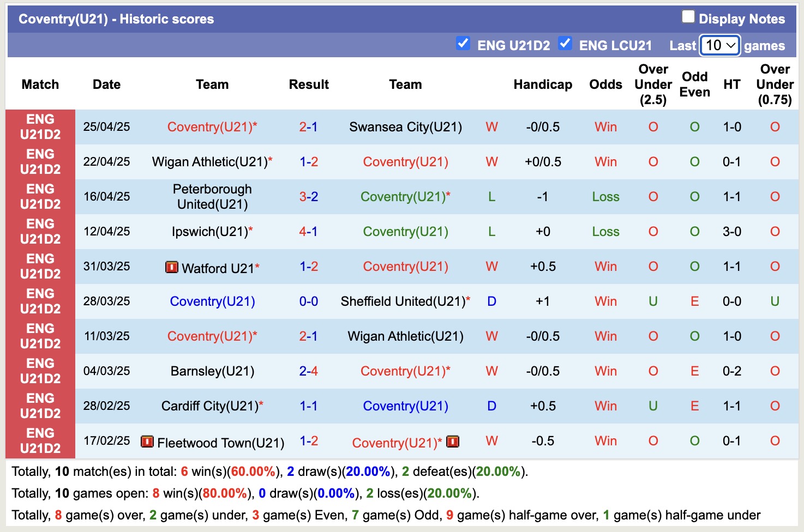Click Peterborough United(U21) team name
This screenshot has width=804, height=532.
[x=212, y=196]
